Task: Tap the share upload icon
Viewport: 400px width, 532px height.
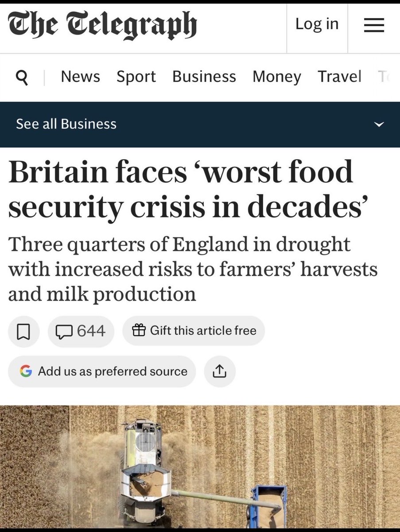Action: pyautogui.click(x=220, y=372)
